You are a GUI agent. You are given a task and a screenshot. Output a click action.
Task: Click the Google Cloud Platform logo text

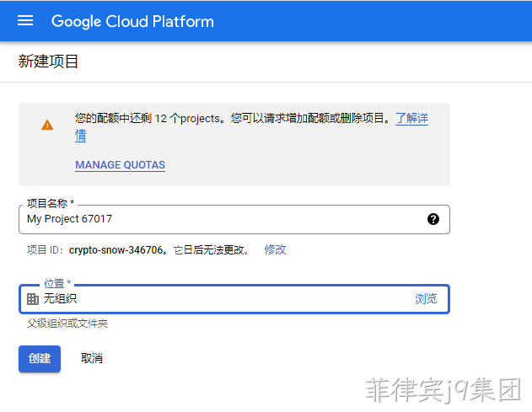point(132,21)
